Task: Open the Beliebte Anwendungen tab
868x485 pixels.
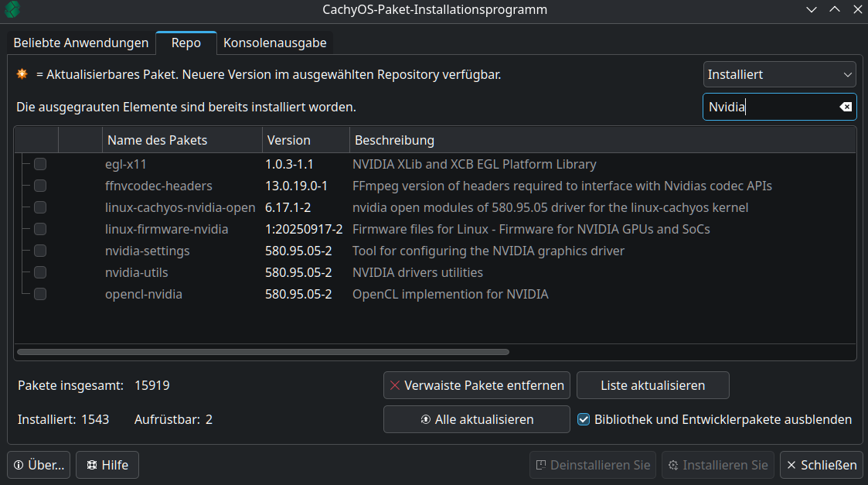Action: coord(80,43)
